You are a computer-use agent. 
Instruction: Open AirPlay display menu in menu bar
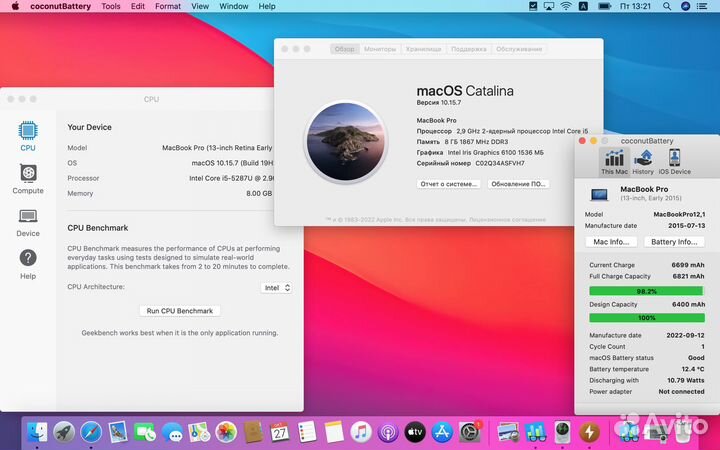549,6
